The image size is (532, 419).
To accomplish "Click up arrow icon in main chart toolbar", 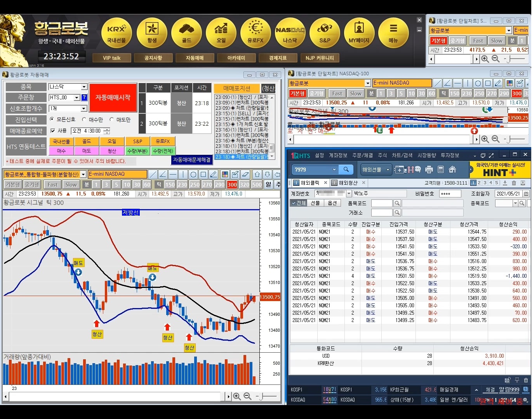I will [257, 174].
